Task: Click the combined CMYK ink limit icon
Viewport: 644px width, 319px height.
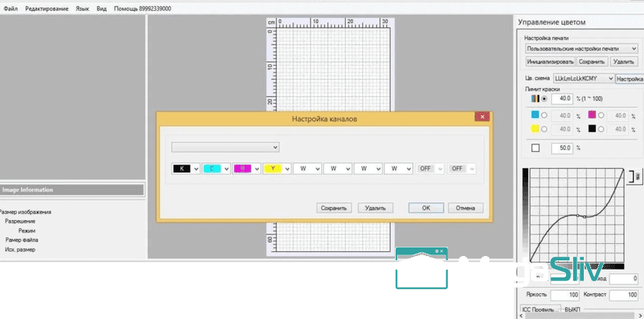Action: pos(534,98)
